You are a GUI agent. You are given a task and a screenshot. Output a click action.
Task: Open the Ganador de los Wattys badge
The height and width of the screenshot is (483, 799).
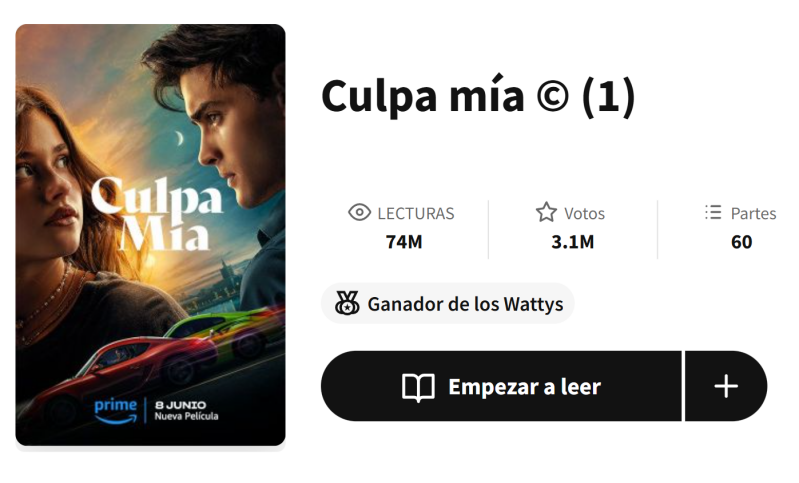(x=447, y=304)
